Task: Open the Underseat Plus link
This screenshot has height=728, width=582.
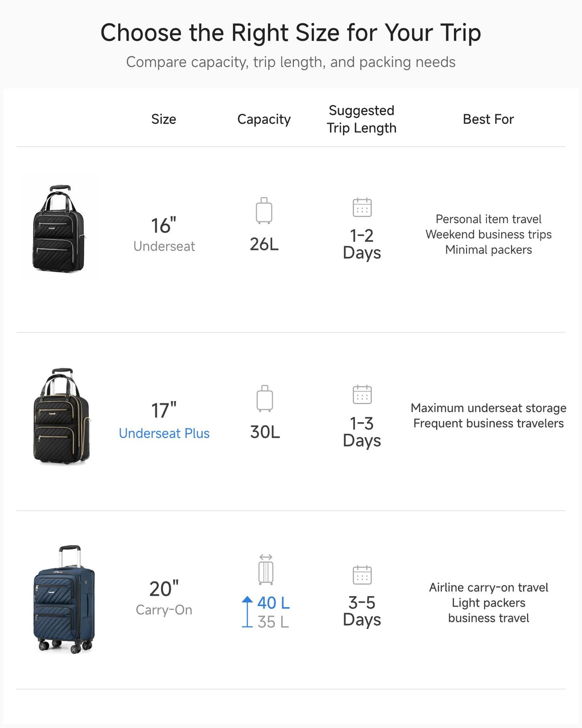Action: pos(164,433)
